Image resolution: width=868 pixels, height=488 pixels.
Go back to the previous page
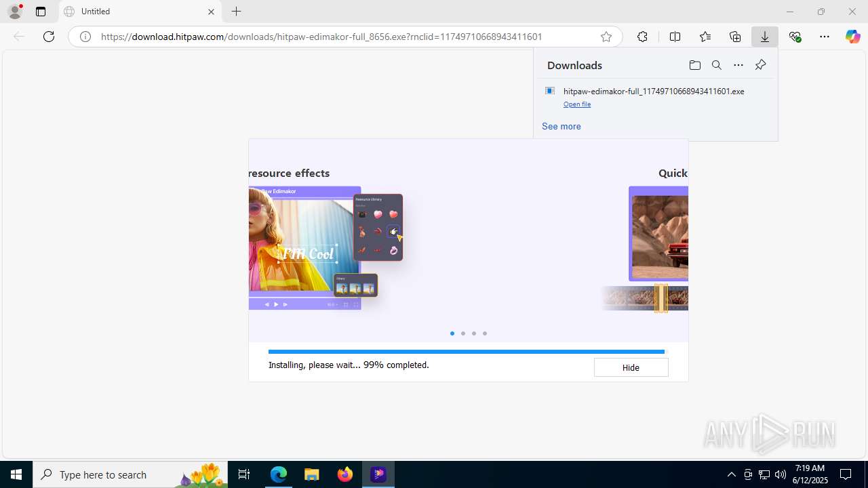click(x=19, y=37)
